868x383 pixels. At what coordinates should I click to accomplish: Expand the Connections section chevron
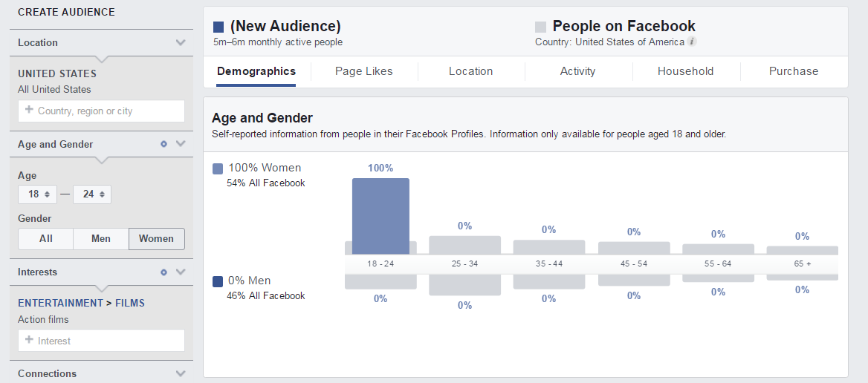pos(181,373)
